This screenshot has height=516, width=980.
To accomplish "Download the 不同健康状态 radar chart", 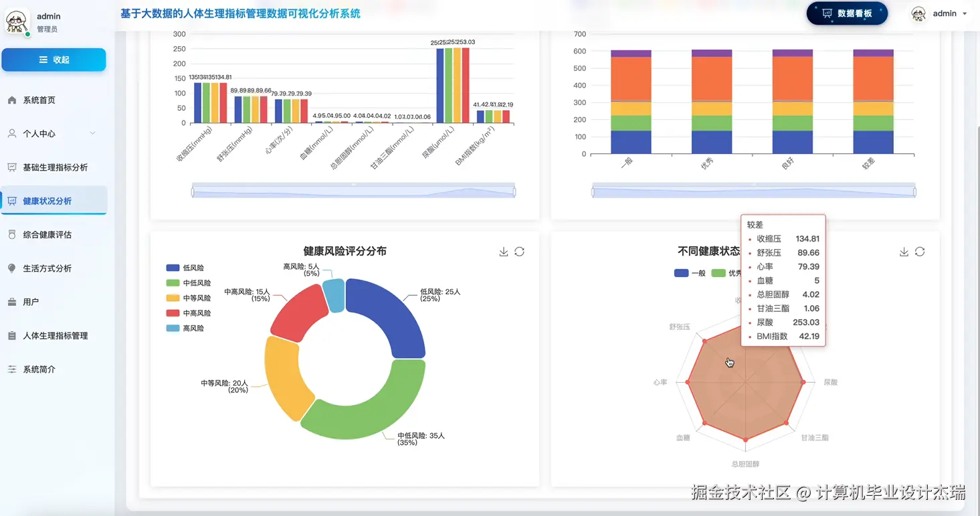I will (x=904, y=252).
